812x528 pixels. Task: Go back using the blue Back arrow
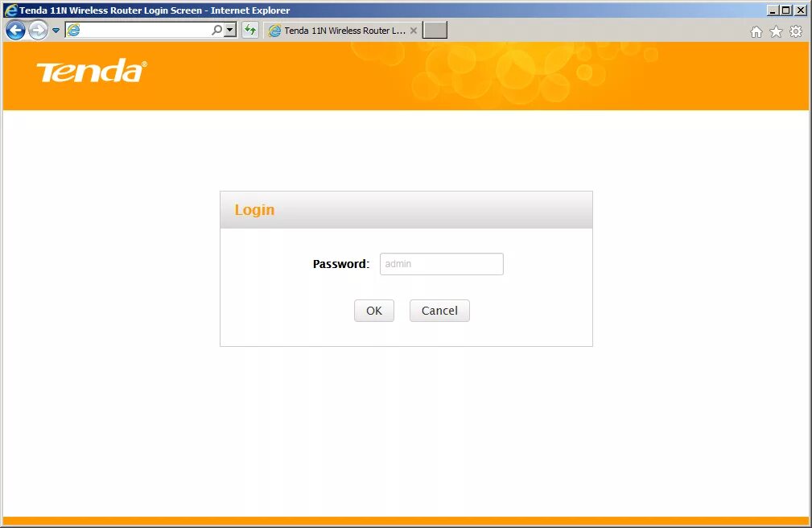click(x=15, y=31)
